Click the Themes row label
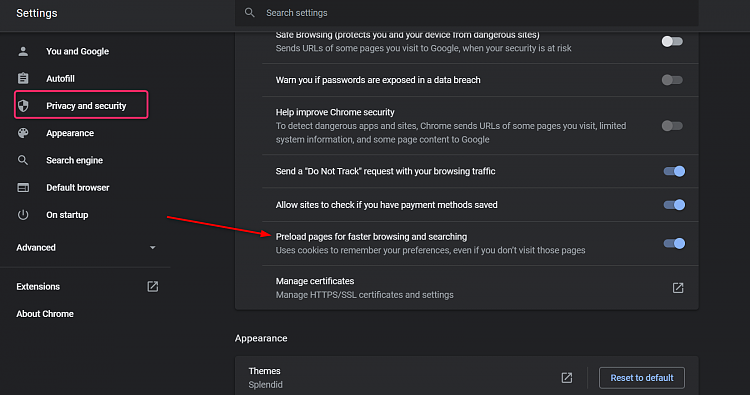The height and width of the screenshot is (395, 750). [x=265, y=371]
